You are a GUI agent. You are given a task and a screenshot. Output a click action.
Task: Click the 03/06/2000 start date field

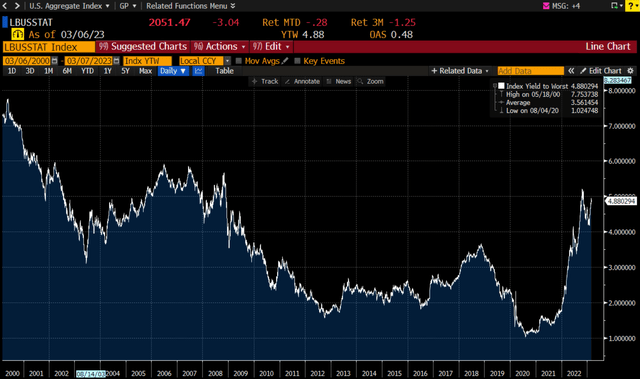pos(27,61)
